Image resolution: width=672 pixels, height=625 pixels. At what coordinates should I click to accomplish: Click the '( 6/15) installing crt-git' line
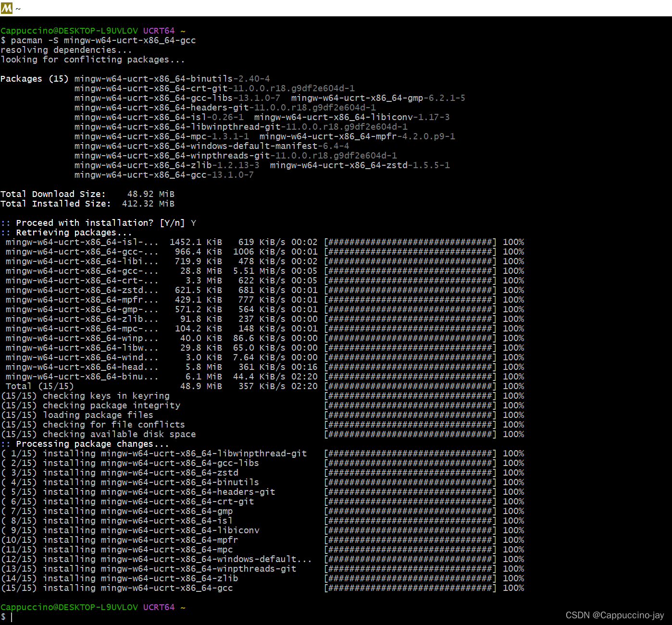coord(127,502)
